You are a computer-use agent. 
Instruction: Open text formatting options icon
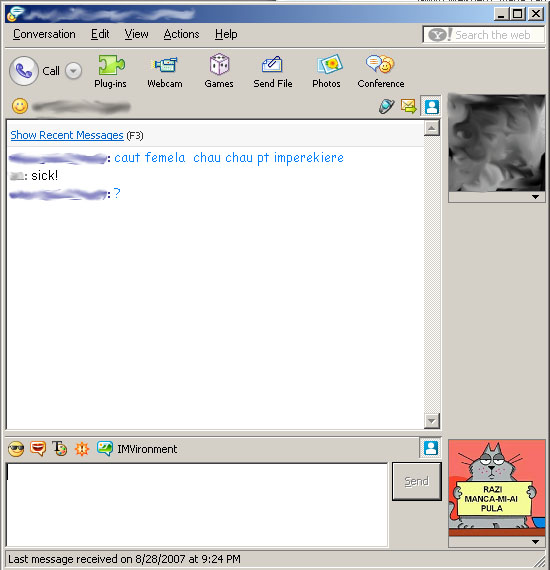[x=60, y=449]
